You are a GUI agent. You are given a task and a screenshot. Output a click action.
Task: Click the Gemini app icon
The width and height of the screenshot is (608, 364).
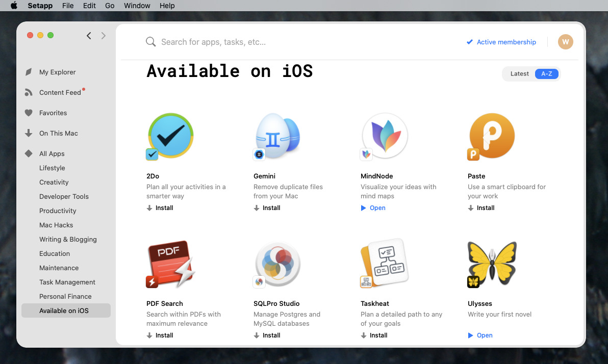pos(277,136)
